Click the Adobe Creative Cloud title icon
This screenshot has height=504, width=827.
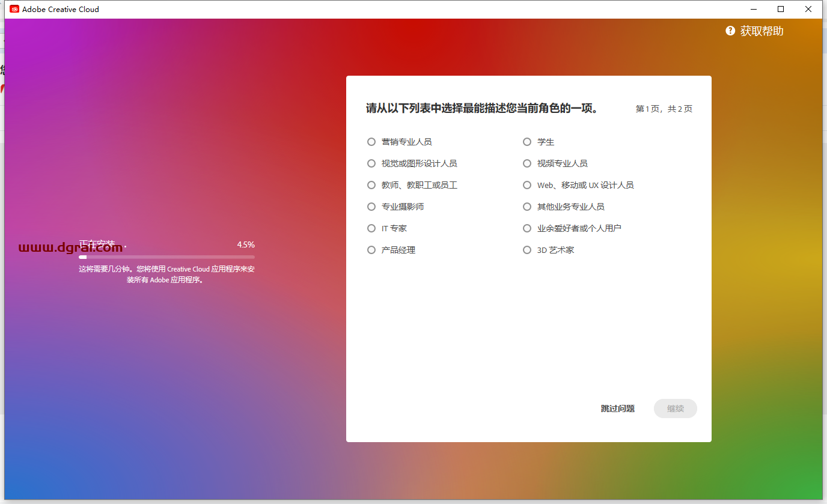[x=14, y=9]
